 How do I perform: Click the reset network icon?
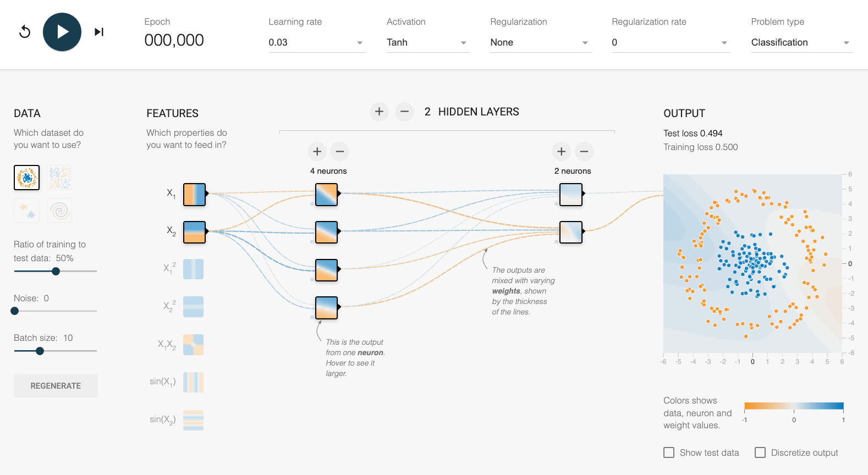[x=25, y=32]
